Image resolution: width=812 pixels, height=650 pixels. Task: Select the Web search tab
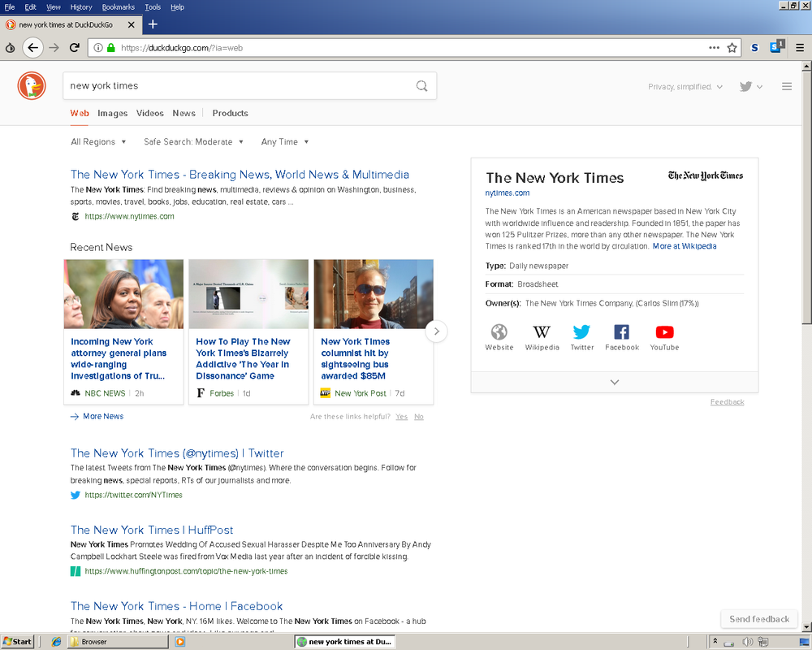(80, 113)
